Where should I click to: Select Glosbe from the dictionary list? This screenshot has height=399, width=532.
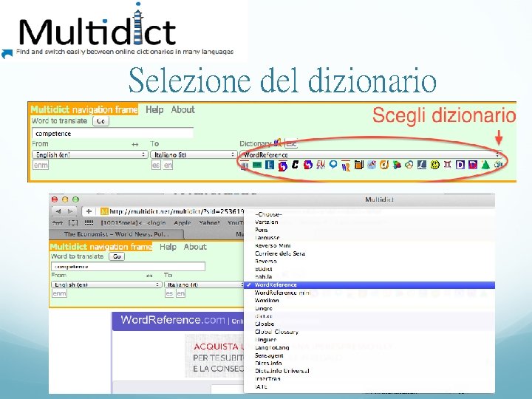click(265, 324)
